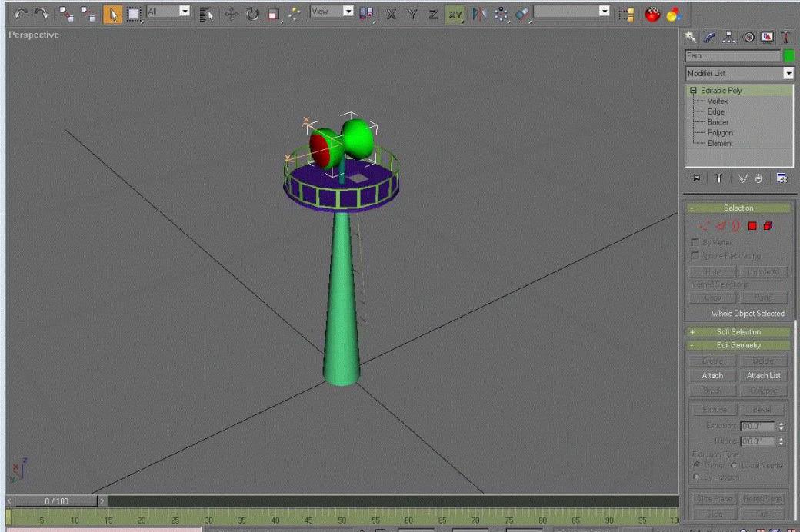Pick the Rectangular Selection Region tool
800x532 pixels.
(x=134, y=15)
